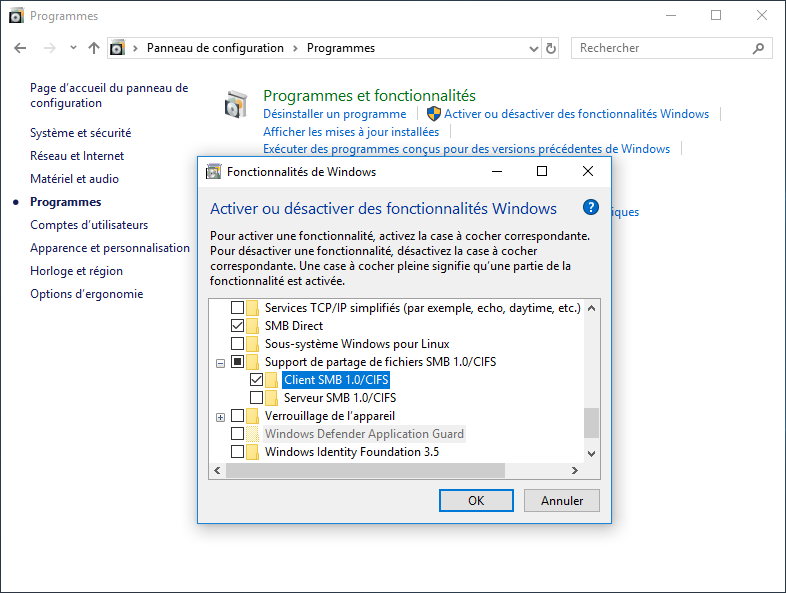Open Réseau et Internet category
The height and width of the screenshot is (593, 786).
pyautogui.click(x=77, y=156)
